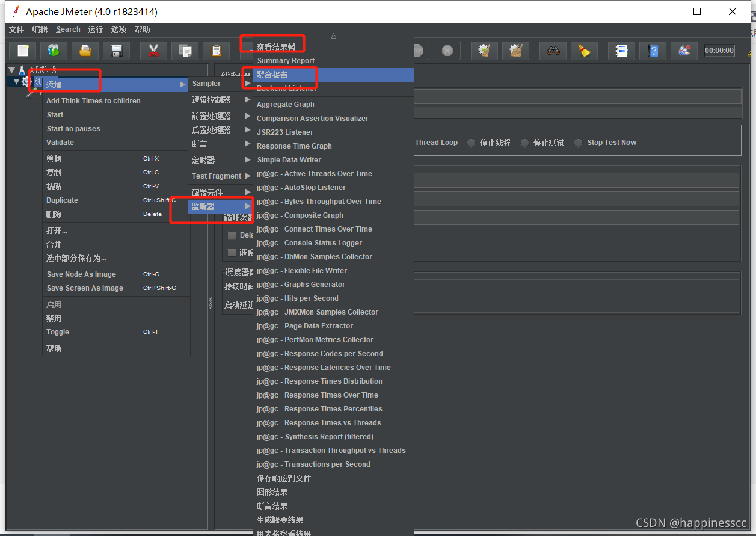
Task: Expand the Sampler submenu
Action: (221, 84)
